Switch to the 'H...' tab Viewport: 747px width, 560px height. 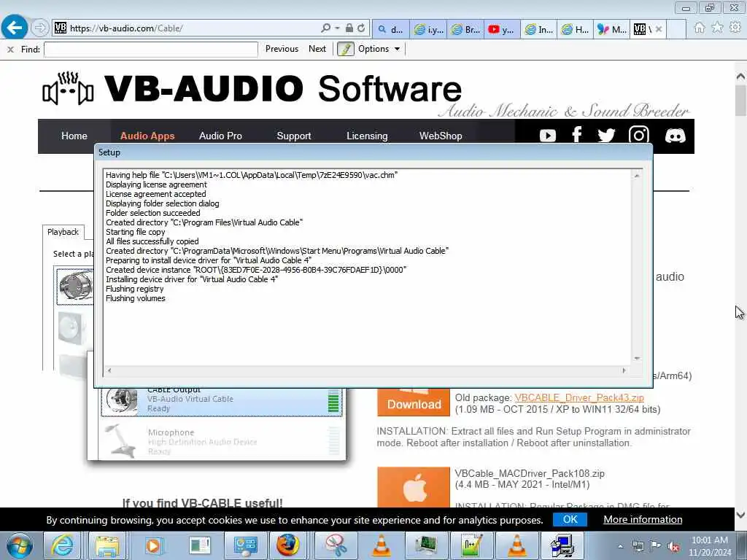point(576,29)
